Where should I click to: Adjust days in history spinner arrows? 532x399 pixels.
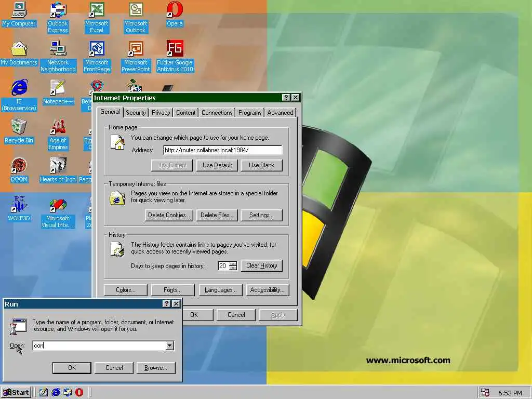233,265
